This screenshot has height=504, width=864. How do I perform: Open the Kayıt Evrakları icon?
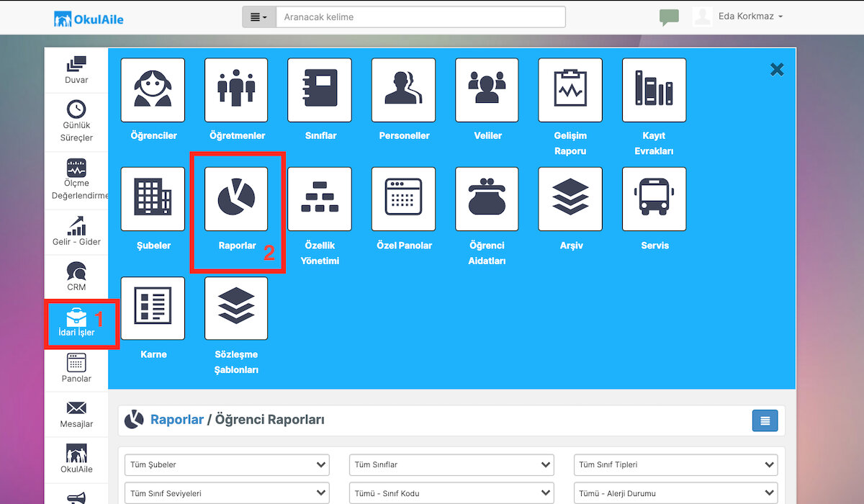pyautogui.click(x=654, y=90)
